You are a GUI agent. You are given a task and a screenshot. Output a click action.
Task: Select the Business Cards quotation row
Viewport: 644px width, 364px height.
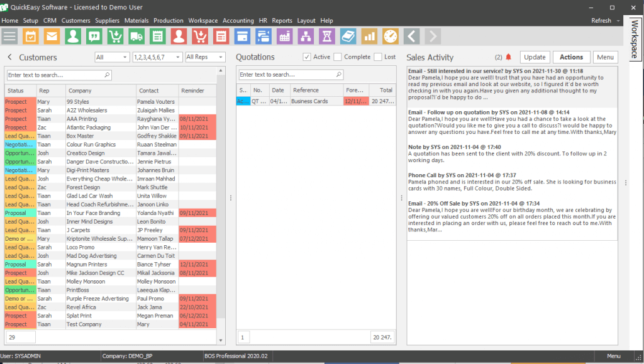click(316, 101)
